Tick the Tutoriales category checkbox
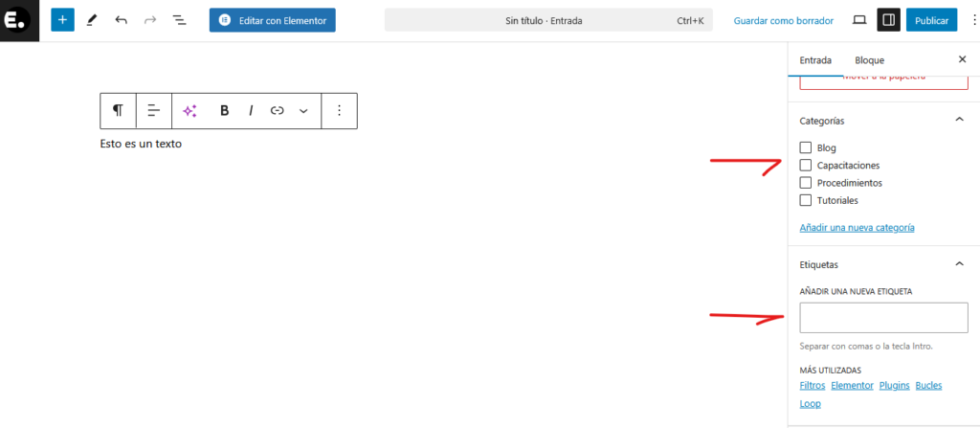The height and width of the screenshot is (428, 980). pyautogui.click(x=806, y=200)
